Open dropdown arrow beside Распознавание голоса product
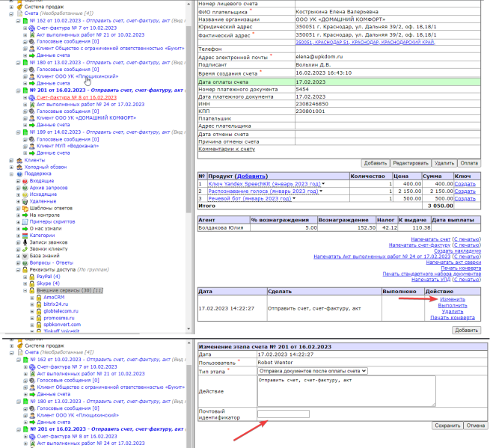The width and height of the screenshot is (490, 448). [321, 191]
